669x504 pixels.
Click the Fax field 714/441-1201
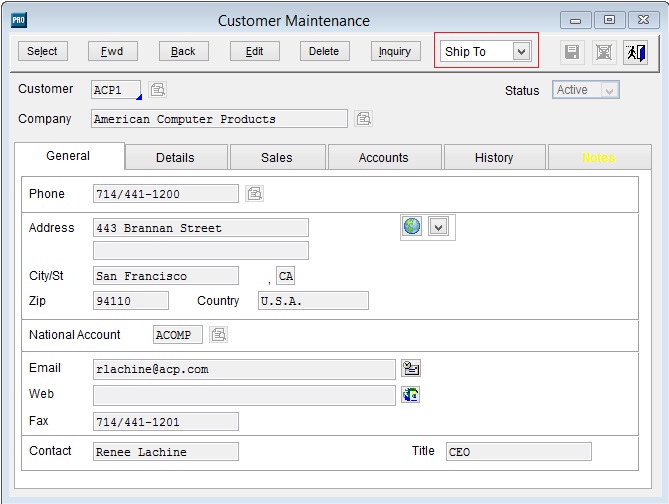166,422
